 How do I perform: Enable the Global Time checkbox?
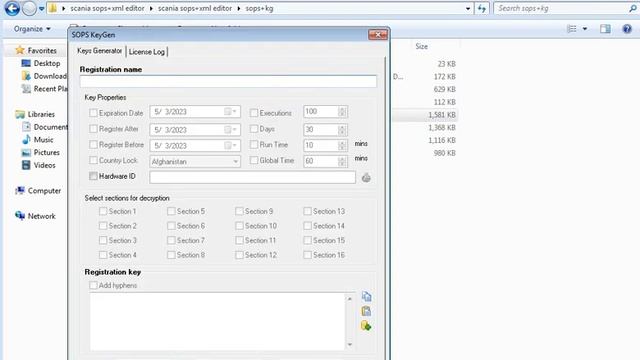pos(254,160)
